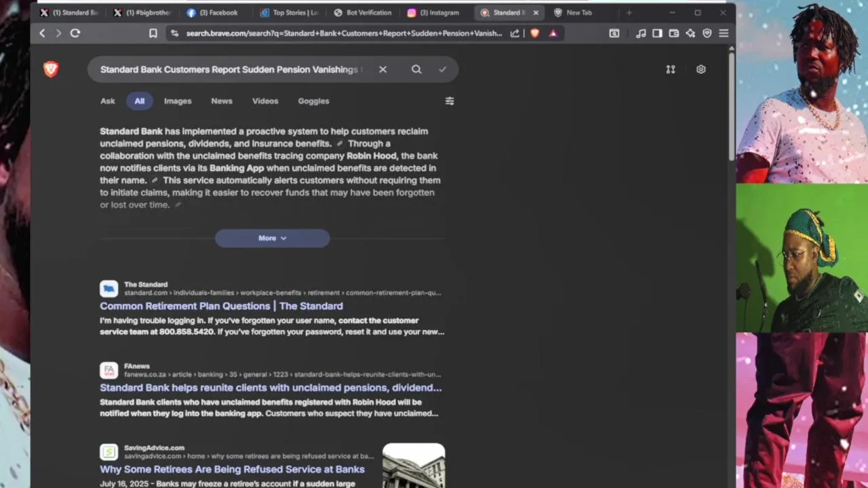Screen dimensions: 868x488
Task: Open the SavingAdvice result building thumbnail
Action: click(x=414, y=466)
